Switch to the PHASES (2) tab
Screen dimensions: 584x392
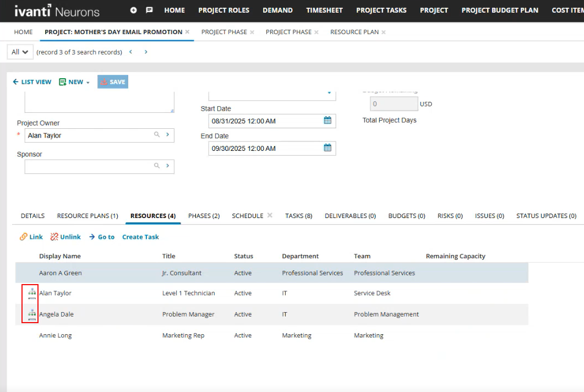point(204,216)
